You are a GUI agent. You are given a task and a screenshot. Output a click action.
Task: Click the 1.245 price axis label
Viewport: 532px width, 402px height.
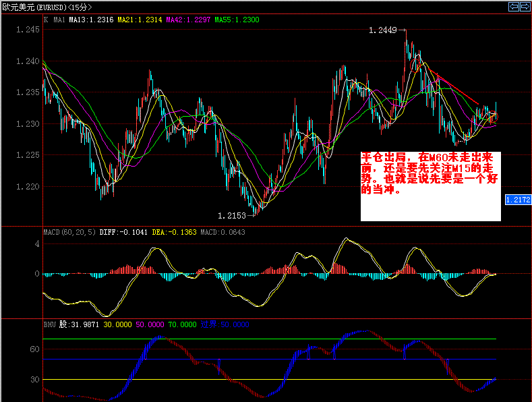pos(28,30)
